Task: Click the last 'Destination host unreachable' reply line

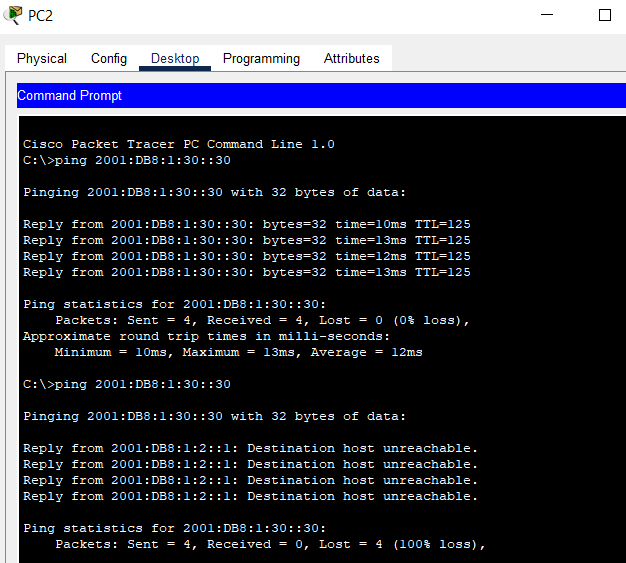Action: pos(250,496)
